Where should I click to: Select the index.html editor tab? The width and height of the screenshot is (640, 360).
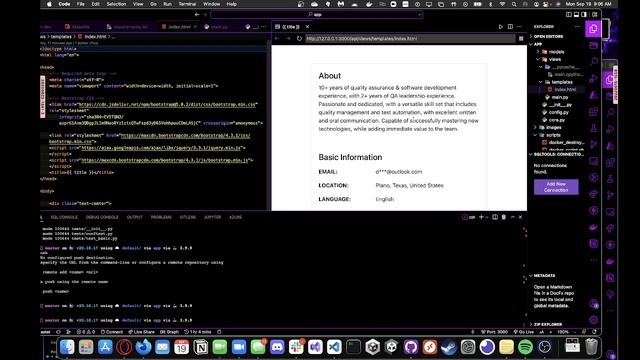coord(179,27)
